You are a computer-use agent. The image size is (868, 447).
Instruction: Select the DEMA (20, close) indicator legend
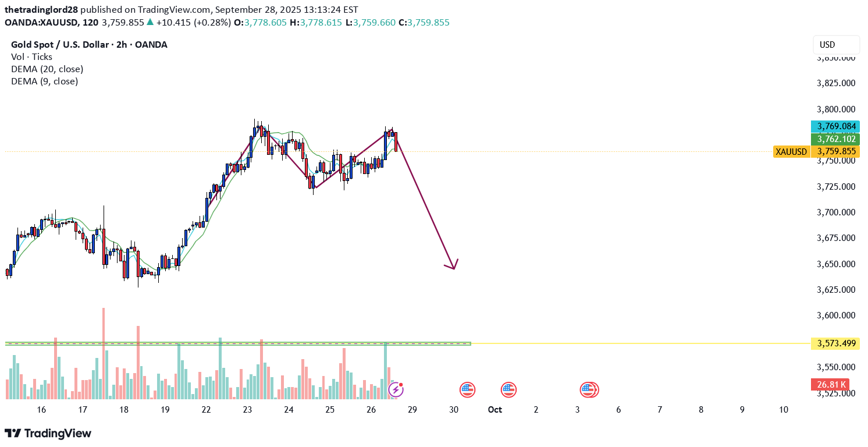[47, 69]
